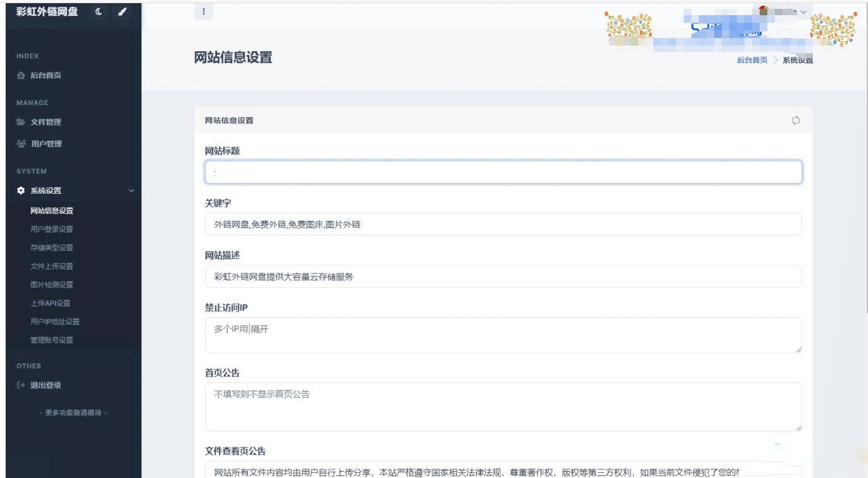The image size is (868, 478).
Task: Click the 彩虹外链网盘 brand title
Action: point(47,11)
